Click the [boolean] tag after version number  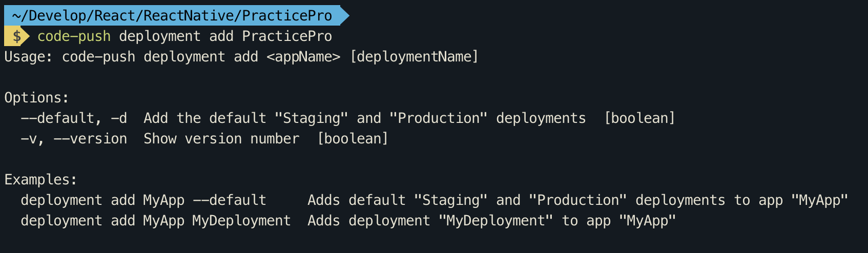352,139
